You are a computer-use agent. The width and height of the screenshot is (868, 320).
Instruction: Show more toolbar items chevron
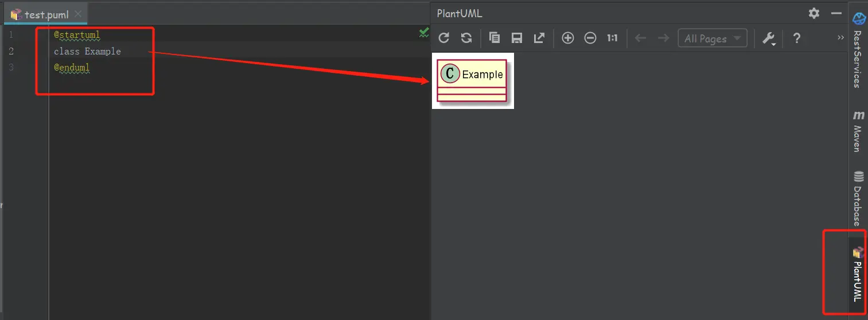[x=840, y=37]
